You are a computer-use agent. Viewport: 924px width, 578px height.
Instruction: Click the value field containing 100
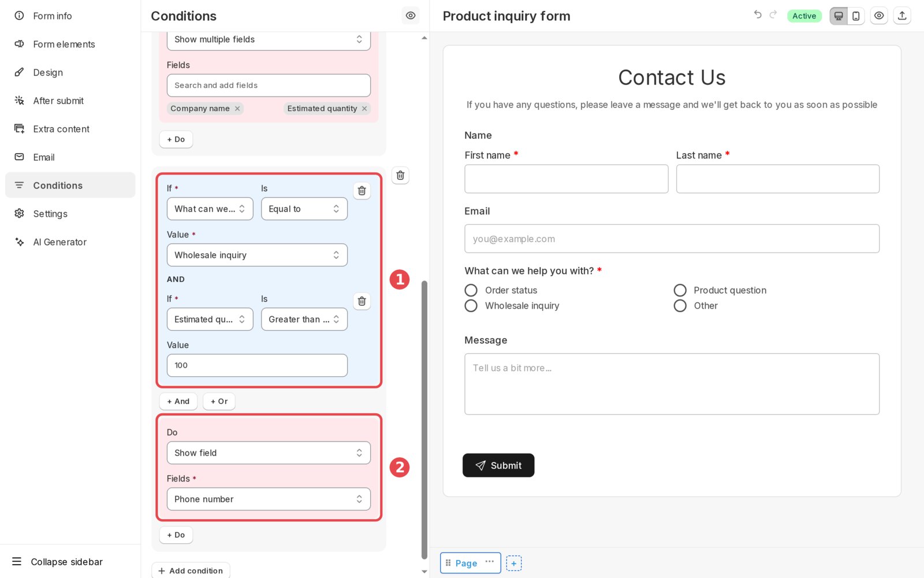[x=257, y=366]
